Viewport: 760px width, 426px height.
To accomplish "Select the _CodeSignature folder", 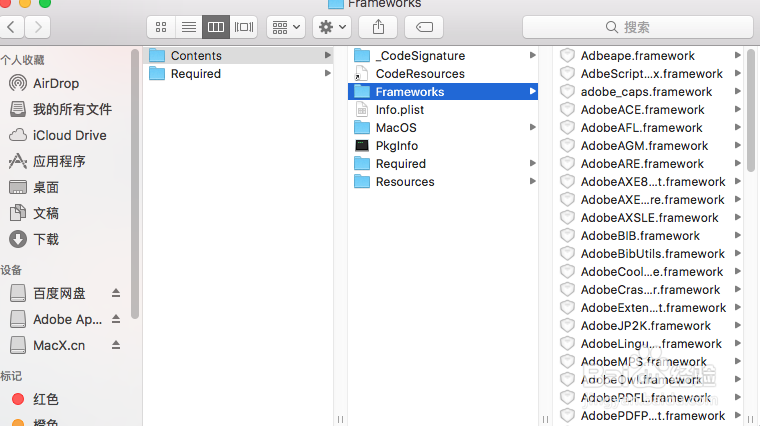I will point(443,56).
